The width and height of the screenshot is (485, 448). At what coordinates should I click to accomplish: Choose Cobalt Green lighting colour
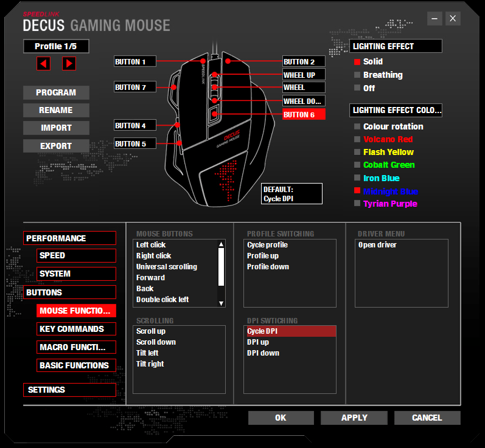(385, 165)
